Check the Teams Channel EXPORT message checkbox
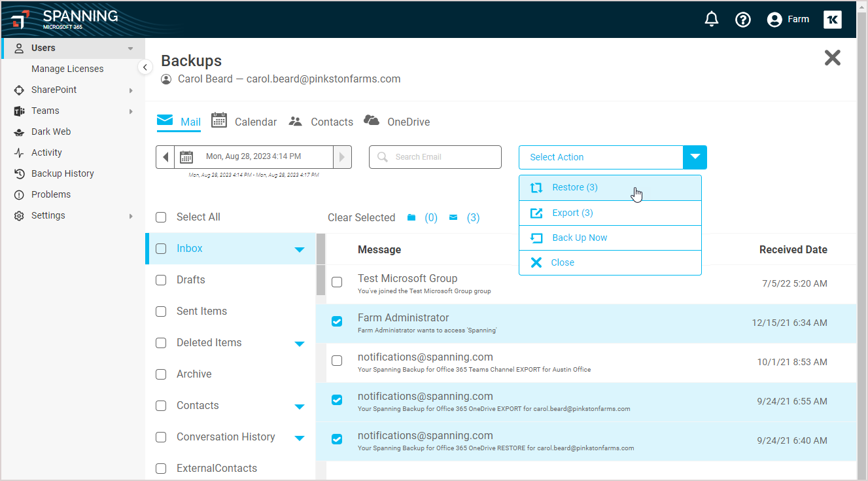Viewport: 868px width, 481px height. click(x=337, y=361)
